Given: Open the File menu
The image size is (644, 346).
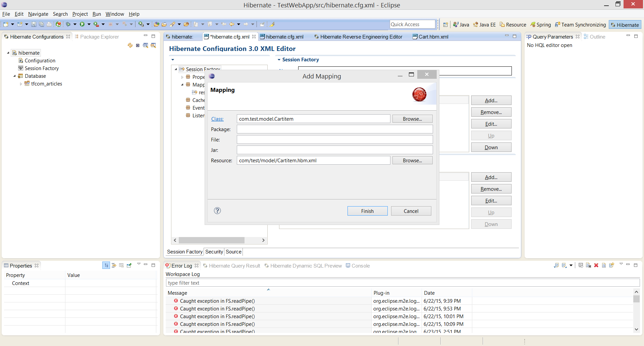Looking at the screenshot, I should (6, 14).
